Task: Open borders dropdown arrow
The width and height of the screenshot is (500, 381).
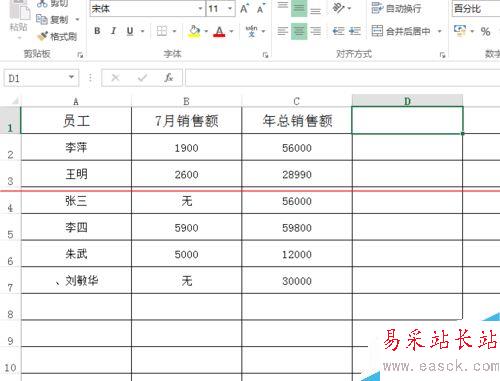Action: point(174,31)
